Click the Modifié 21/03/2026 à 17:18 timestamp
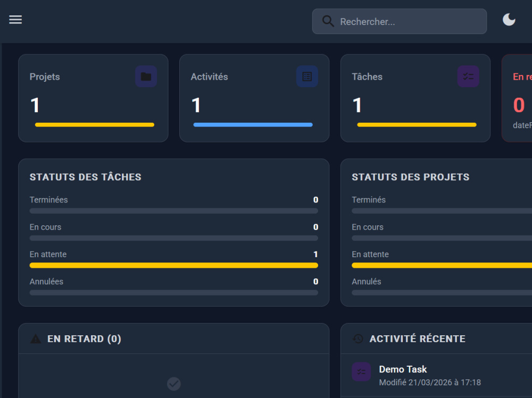This screenshot has height=398, width=532. [x=430, y=383]
